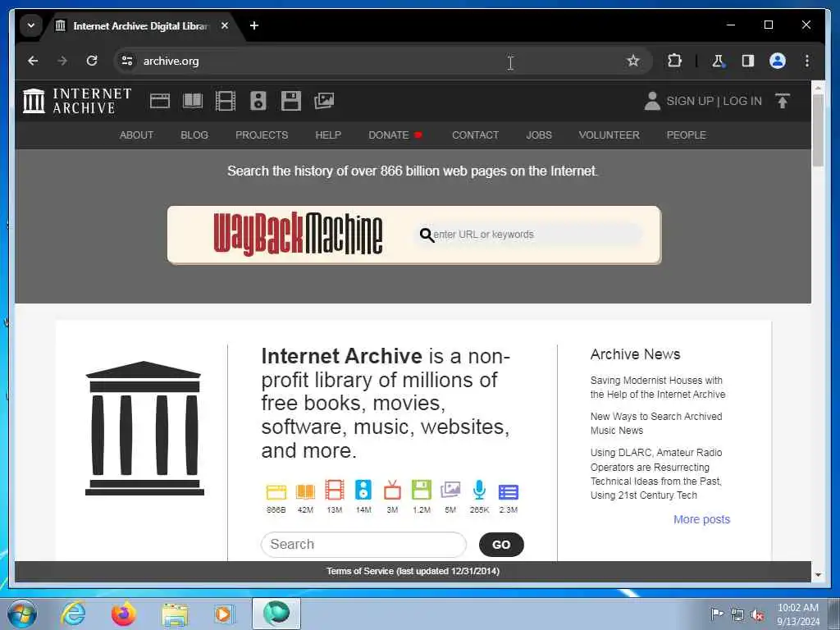Select the blue list icon labeled 2.3M
Screen dimensions: 840x630
tap(509, 492)
